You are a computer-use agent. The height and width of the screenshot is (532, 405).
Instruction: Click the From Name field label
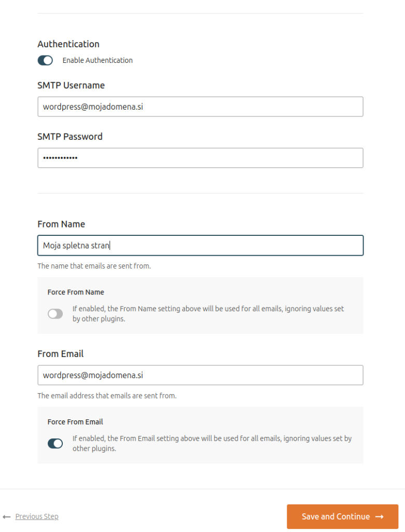[61, 224]
